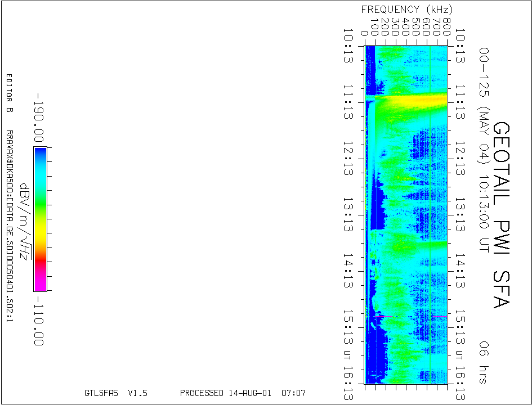This screenshot has width=532, height=405.
Task: Click the PROCESSED 14-AUG-01 07:07 timestamp
Action: pyautogui.click(x=243, y=393)
